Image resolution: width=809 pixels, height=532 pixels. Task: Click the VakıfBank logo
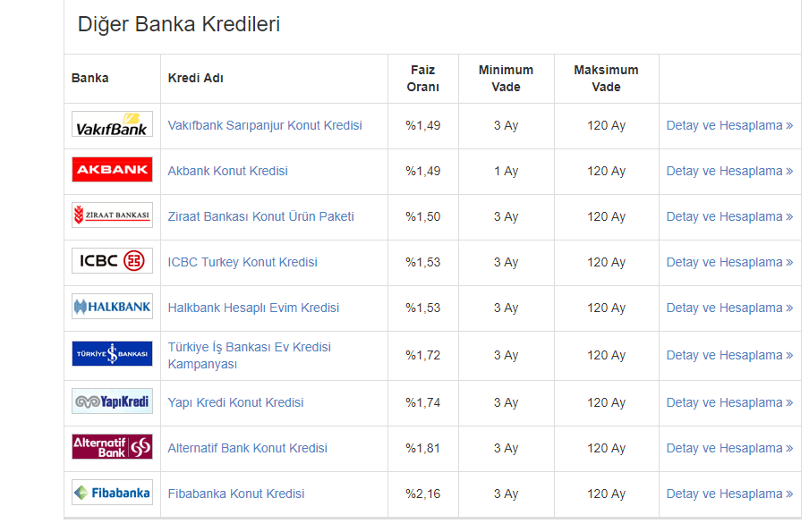click(x=112, y=124)
